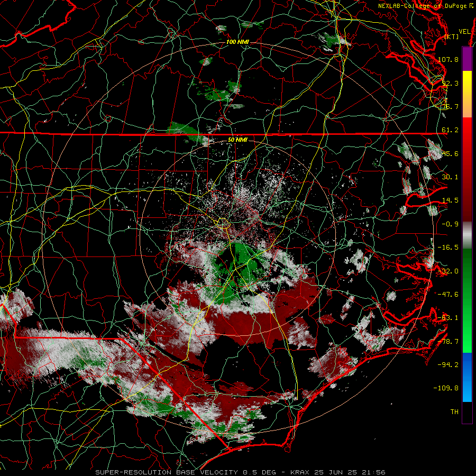
Task: Pick the gray near-zero color bar segment
Action: [467, 235]
